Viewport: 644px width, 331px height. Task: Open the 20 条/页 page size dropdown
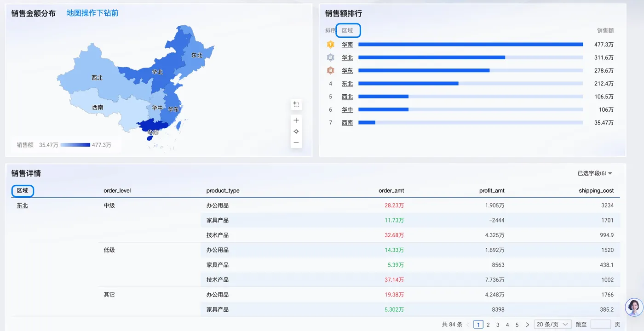tap(553, 325)
